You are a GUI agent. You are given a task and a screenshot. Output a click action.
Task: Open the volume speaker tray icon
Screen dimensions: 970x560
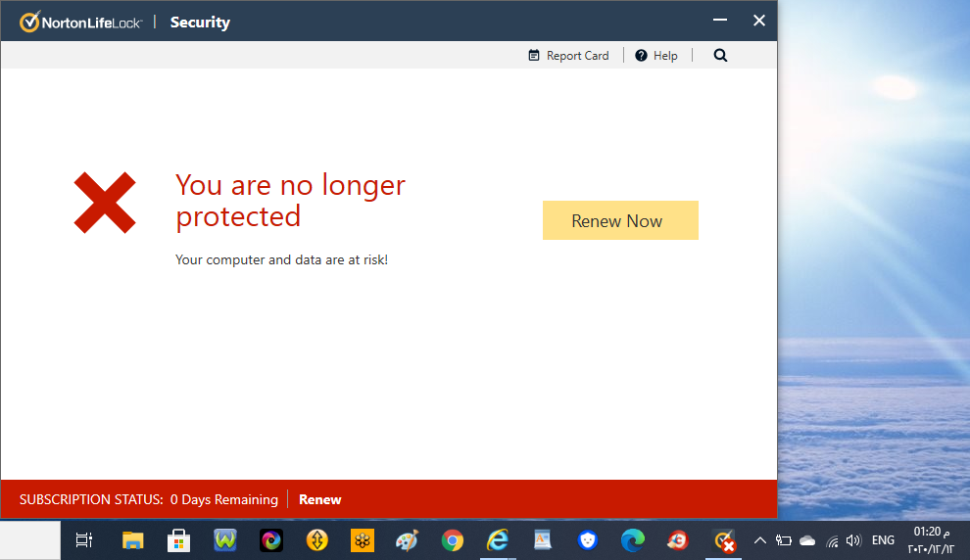853,540
